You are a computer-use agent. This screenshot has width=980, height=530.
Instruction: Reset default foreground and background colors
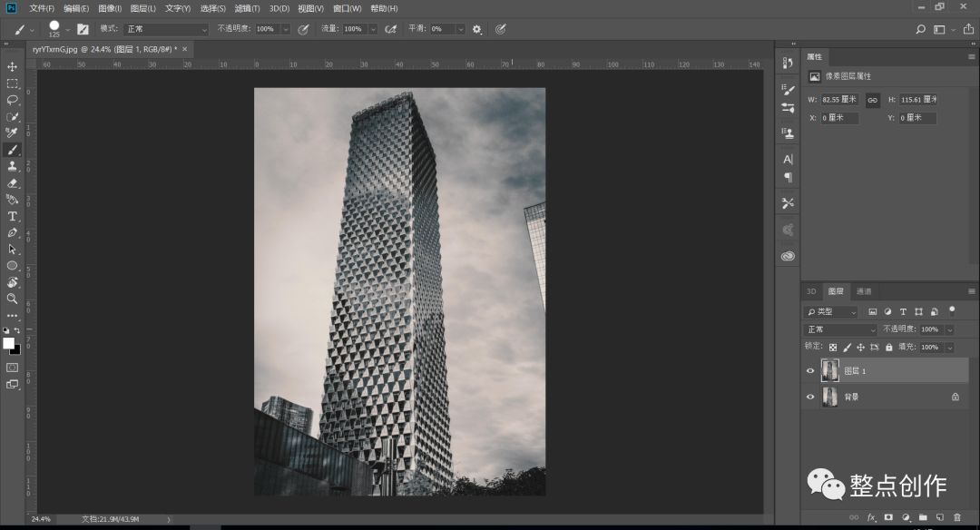pyautogui.click(x=6, y=330)
